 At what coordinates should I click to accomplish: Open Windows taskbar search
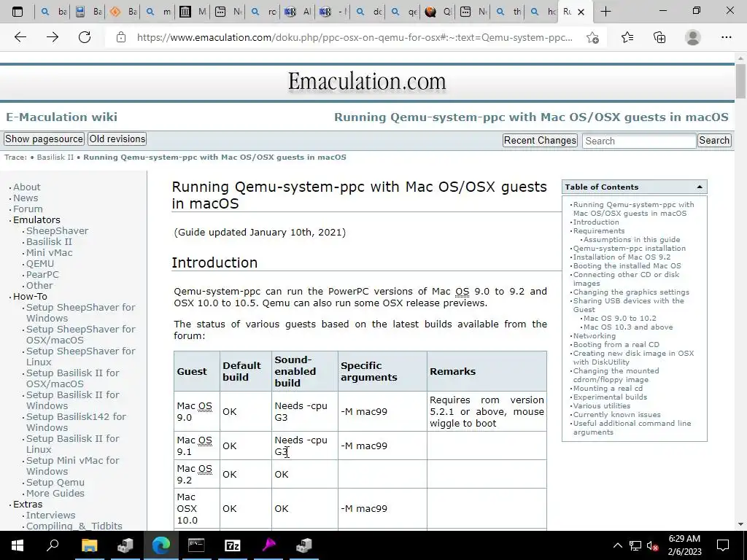pyautogui.click(x=53, y=545)
